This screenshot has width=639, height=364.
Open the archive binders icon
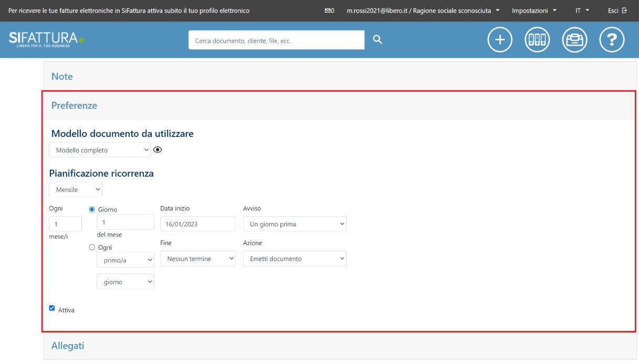pyautogui.click(x=537, y=40)
